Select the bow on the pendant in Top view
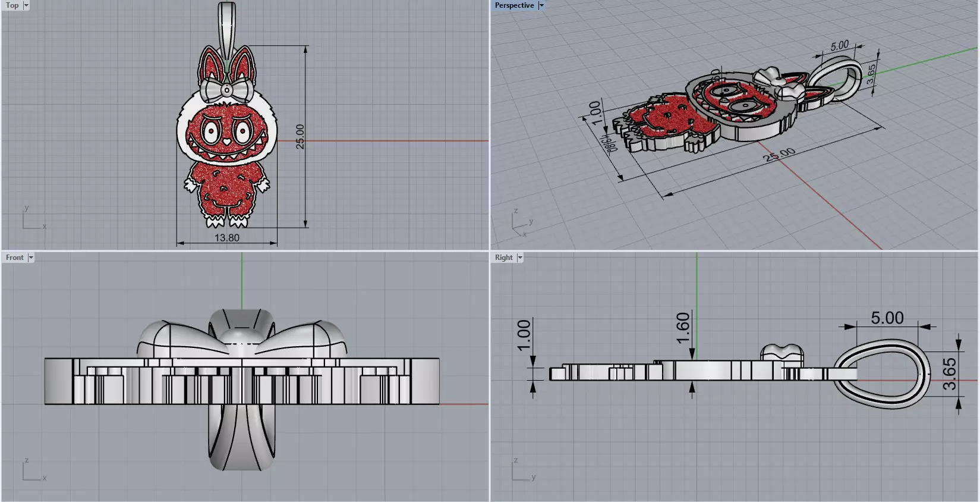Image resolution: width=980 pixels, height=502 pixels. pos(226,90)
